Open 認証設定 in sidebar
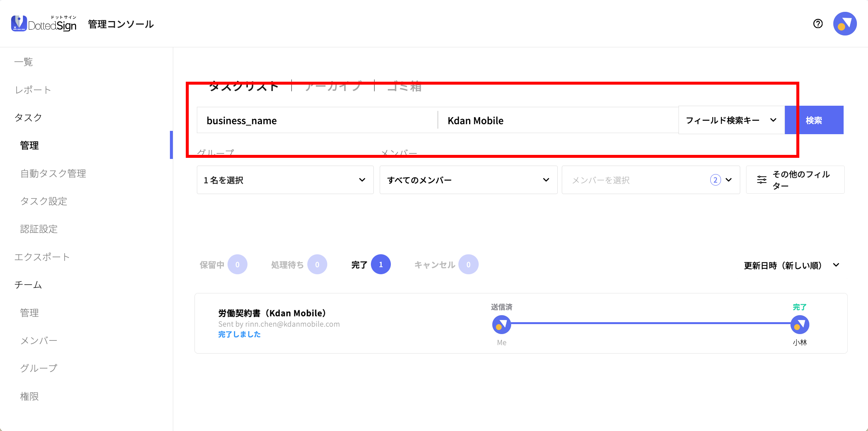 tap(39, 229)
